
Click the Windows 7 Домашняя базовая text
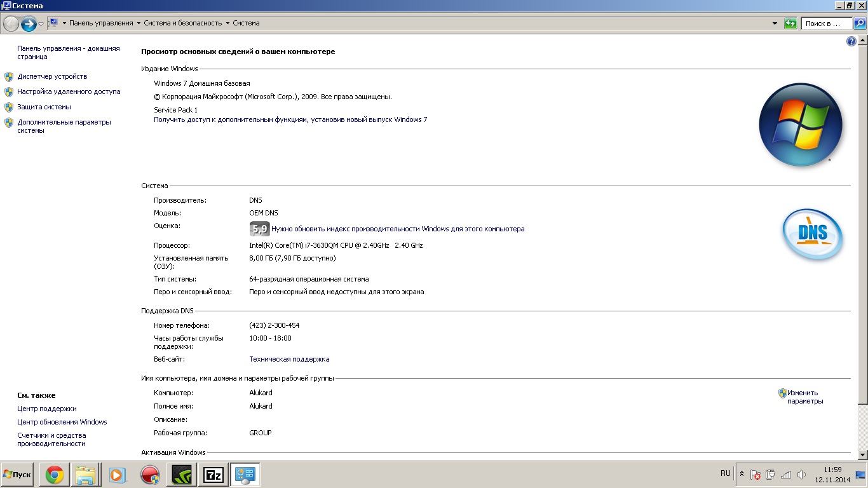click(202, 83)
